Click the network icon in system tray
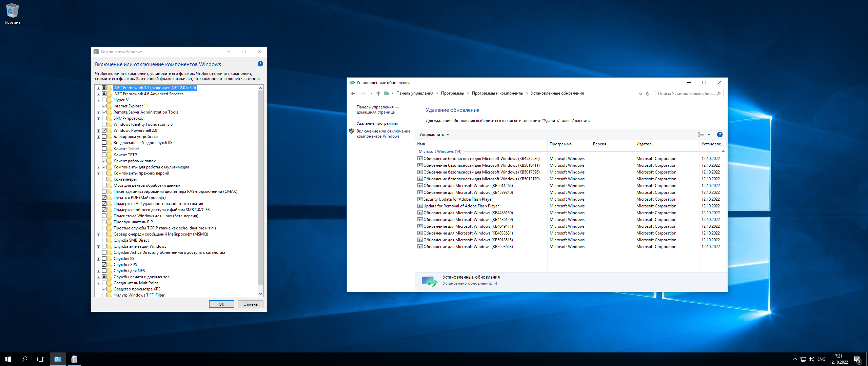868x366 pixels. (803, 359)
